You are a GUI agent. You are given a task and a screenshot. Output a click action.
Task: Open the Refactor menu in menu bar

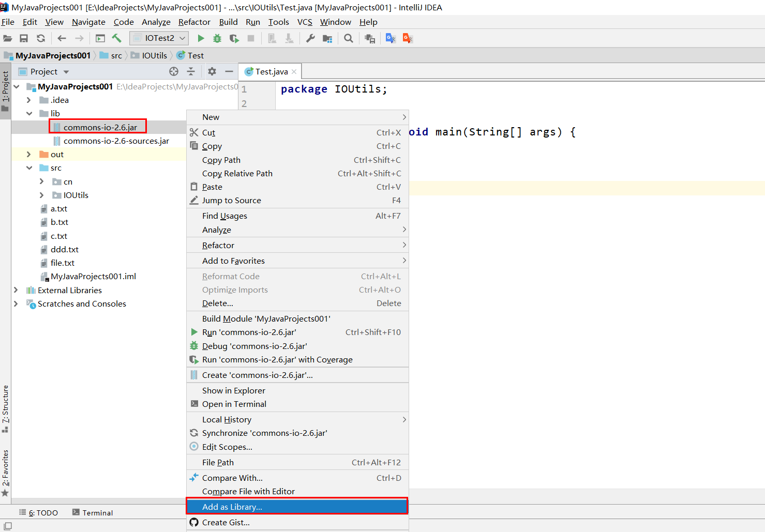(x=194, y=22)
